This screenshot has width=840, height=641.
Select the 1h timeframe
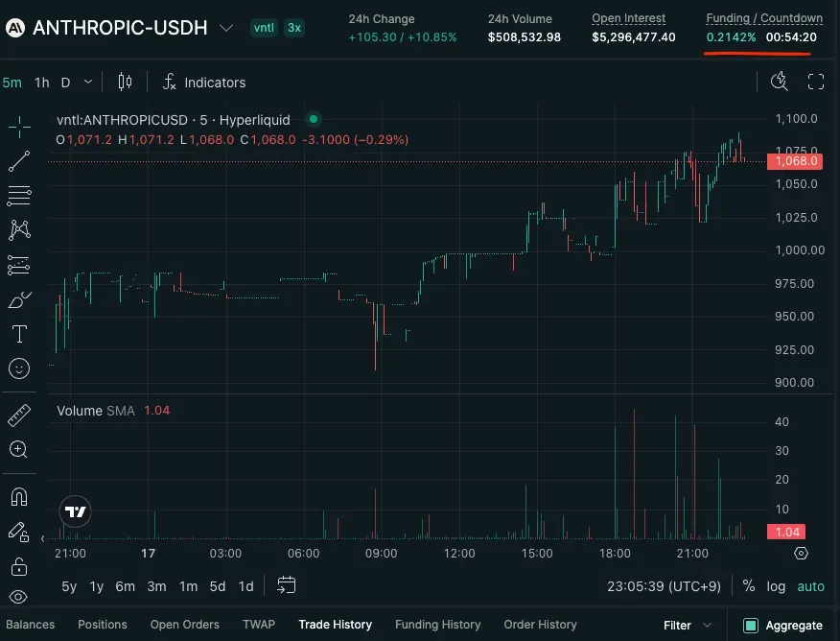pos(42,83)
